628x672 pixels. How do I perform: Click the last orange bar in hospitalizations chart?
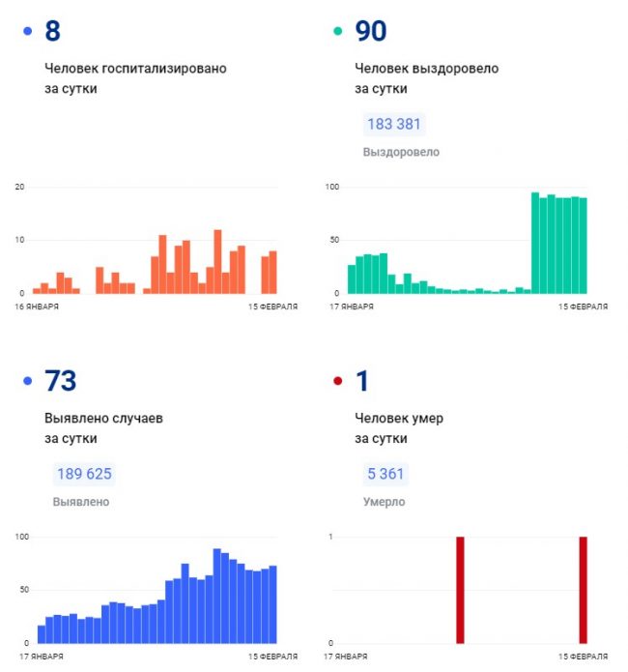272,272
